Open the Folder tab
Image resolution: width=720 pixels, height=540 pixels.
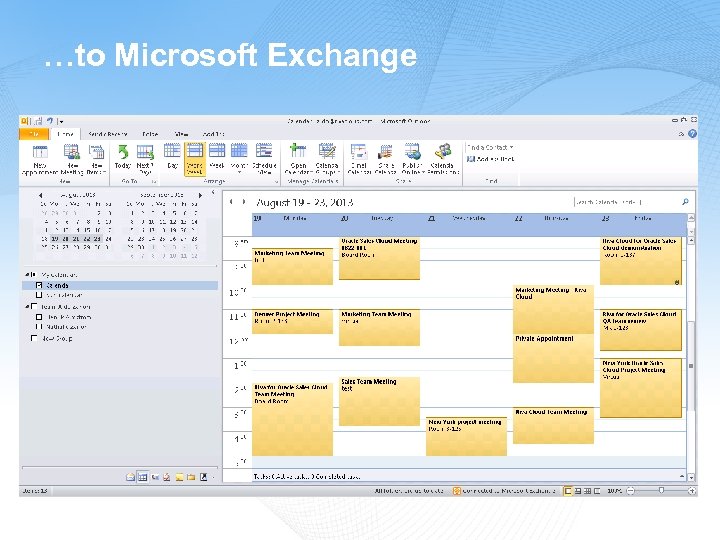[150, 134]
